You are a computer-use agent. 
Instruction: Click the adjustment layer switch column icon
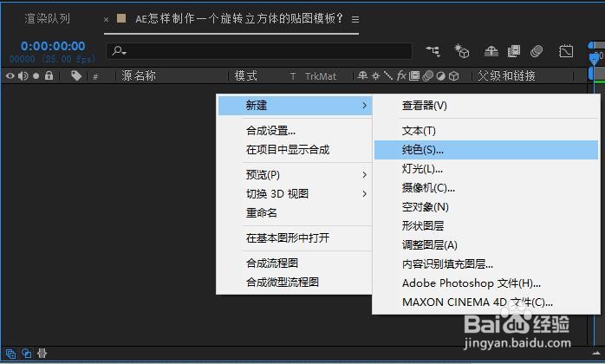[440, 76]
